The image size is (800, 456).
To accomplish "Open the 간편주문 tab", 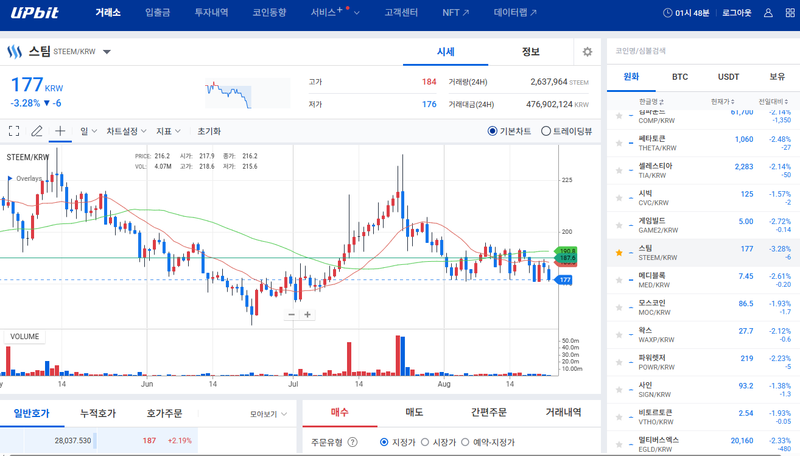I will pyautogui.click(x=489, y=412).
